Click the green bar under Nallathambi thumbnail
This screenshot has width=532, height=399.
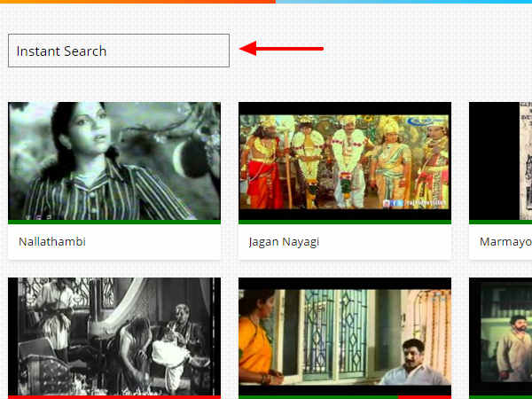click(x=114, y=221)
